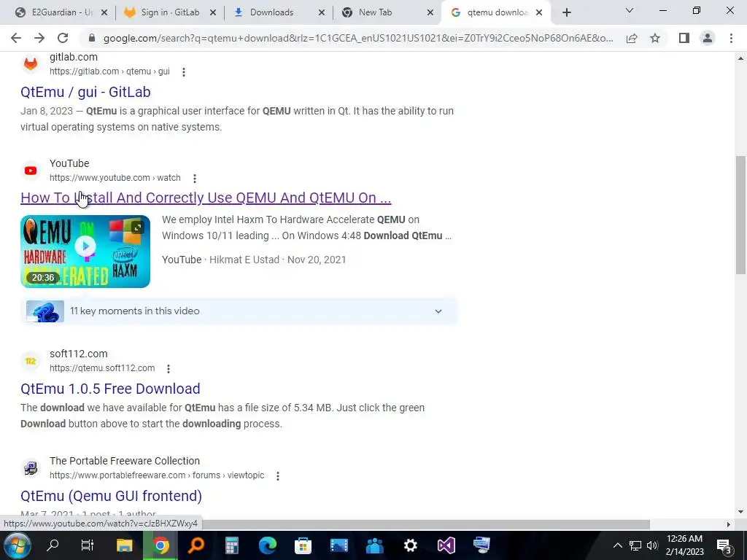
Task: Open taskbar Search
Action: click(x=53, y=545)
